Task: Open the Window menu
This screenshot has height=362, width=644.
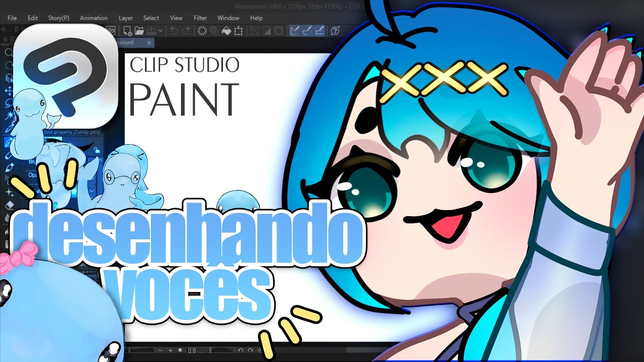Action: tap(228, 18)
